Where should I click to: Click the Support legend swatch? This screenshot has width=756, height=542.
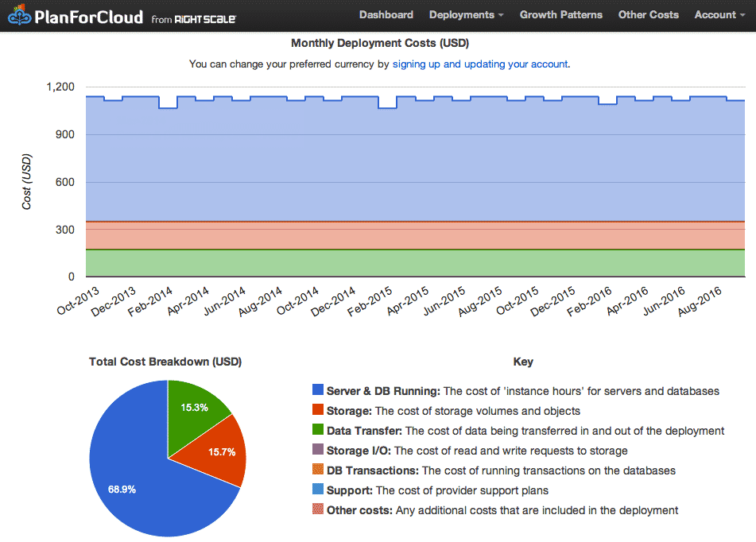[318, 490]
